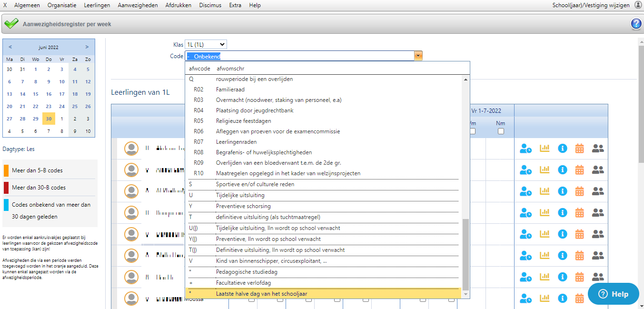
Task: Click down arrow of code list scrollbar
Action: [466, 295]
